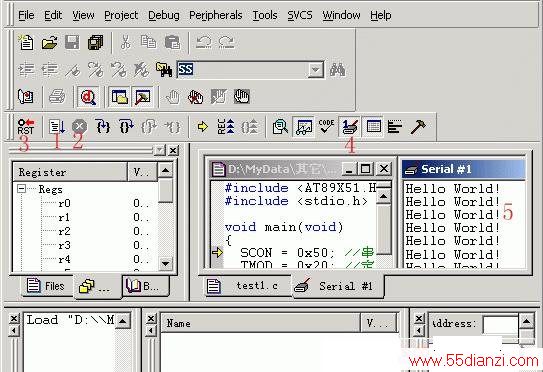
Task: Start program execution with Run icon
Action: tap(57, 126)
